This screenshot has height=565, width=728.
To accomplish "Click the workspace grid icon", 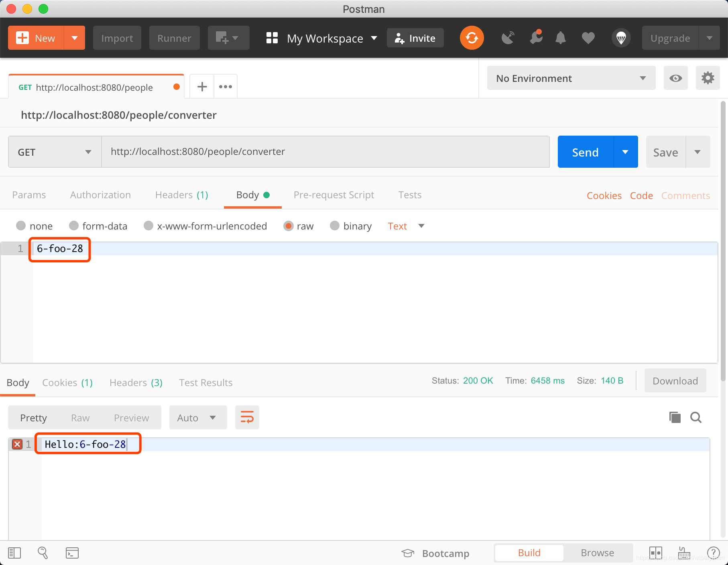I will pyautogui.click(x=272, y=38).
